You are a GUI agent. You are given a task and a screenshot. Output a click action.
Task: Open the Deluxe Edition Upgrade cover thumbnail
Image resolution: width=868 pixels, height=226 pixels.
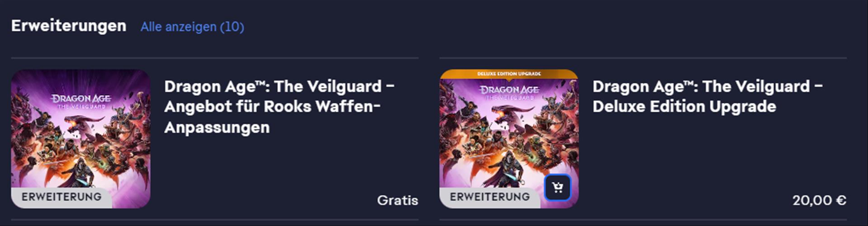pos(509,139)
